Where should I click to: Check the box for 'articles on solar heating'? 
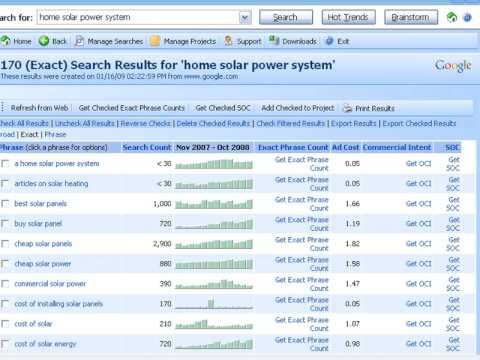5,184
